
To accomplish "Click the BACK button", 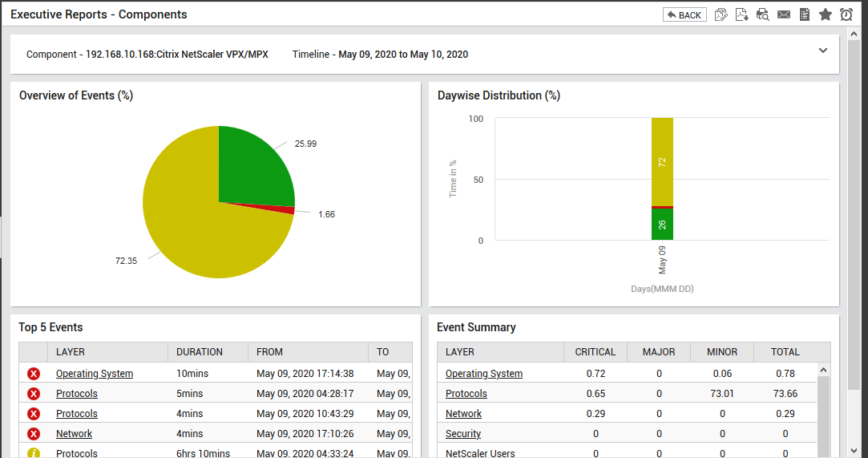I will (684, 15).
